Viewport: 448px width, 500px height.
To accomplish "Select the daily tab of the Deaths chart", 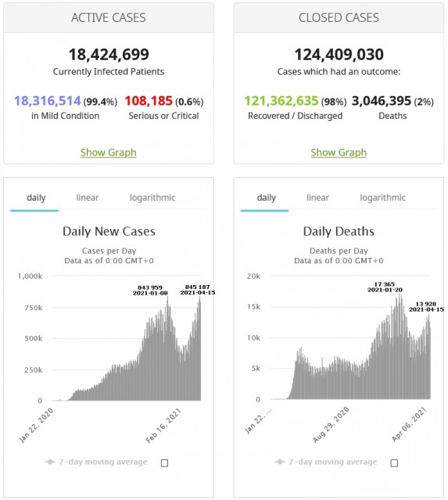I will 266,198.
